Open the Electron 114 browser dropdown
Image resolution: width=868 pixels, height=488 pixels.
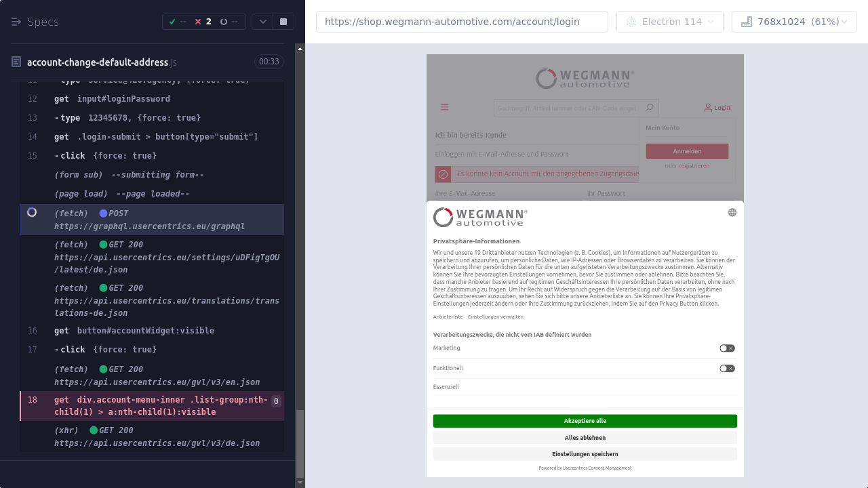click(669, 22)
